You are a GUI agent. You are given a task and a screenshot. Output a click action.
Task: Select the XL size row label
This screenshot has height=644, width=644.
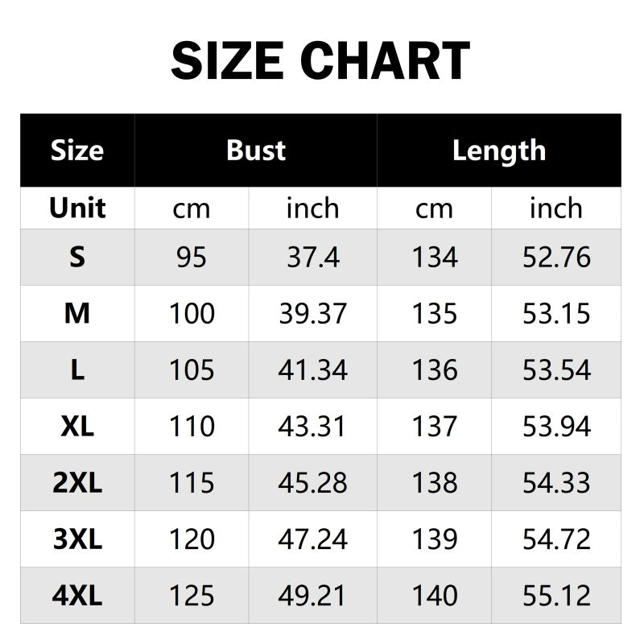[x=77, y=427]
